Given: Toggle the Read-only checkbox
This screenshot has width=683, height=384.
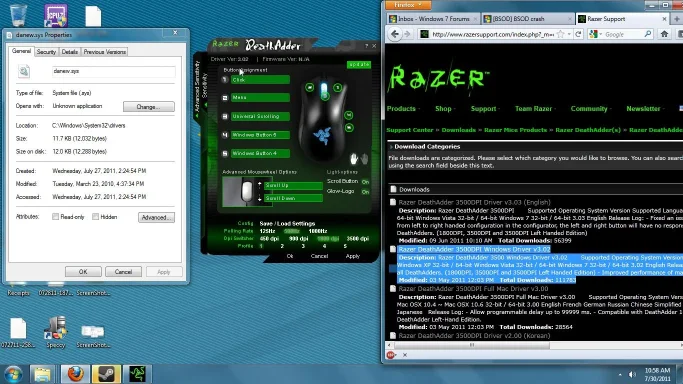Looking at the screenshot, I should 55,216.
